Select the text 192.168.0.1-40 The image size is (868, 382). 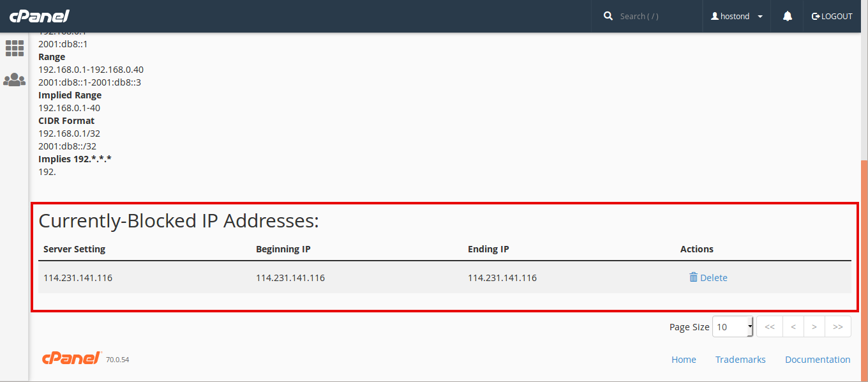[70, 108]
